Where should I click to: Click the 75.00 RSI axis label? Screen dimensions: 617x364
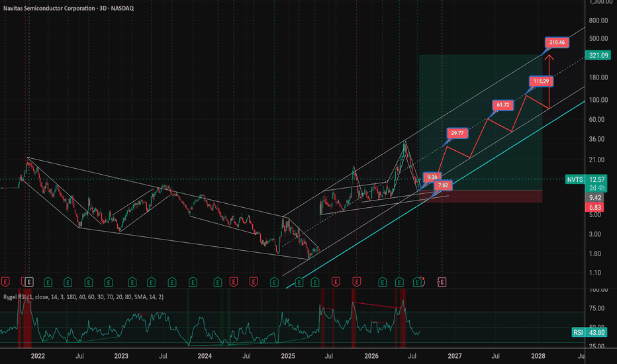596,308
